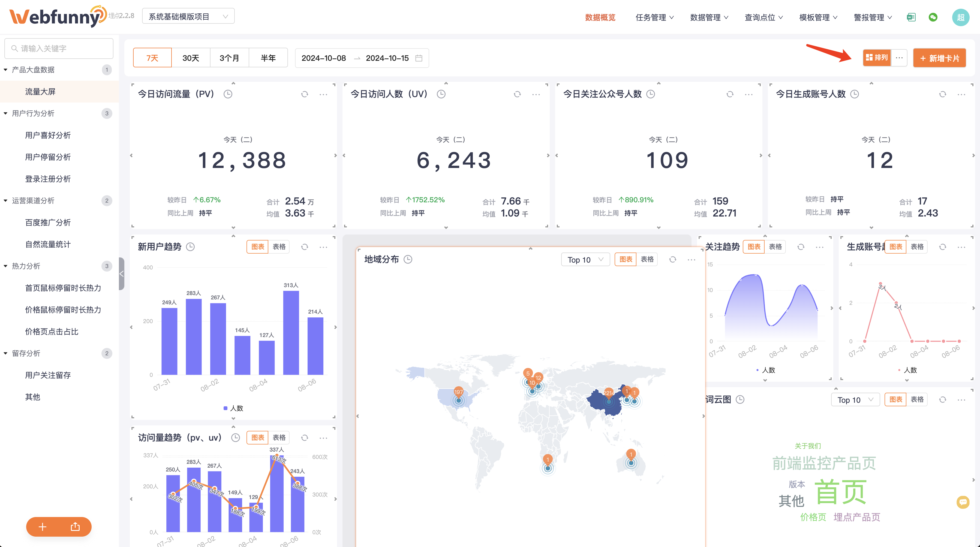Open the 数据管理 menu

coord(709,17)
